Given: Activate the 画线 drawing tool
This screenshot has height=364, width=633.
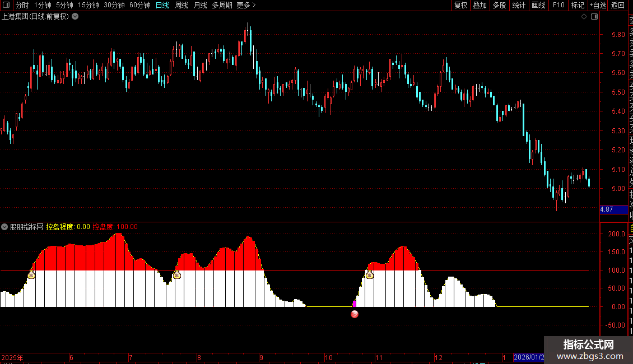Looking at the screenshot, I should point(538,5).
